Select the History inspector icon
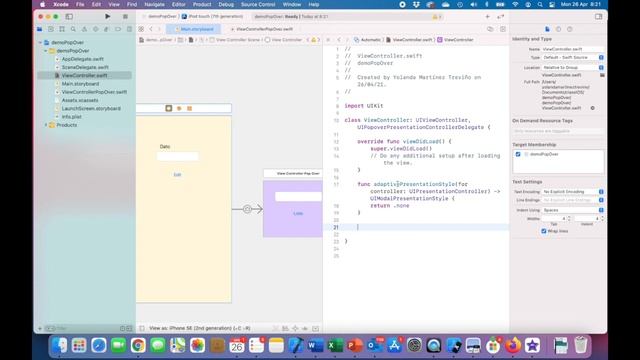This screenshot has height=360, width=640. pyautogui.click(x=558, y=29)
